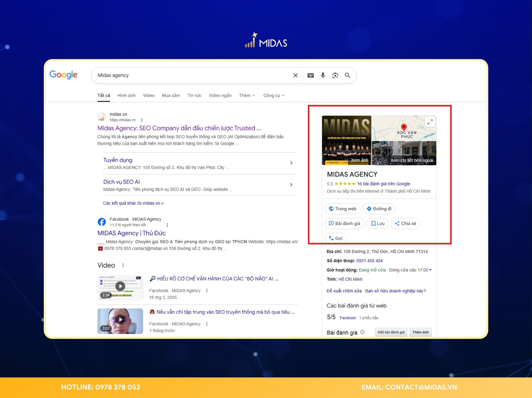Image resolution: width=532 pixels, height=398 pixels.
Task: Click the MIDAS AGENCY panel title
Action: click(x=352, y=174)
